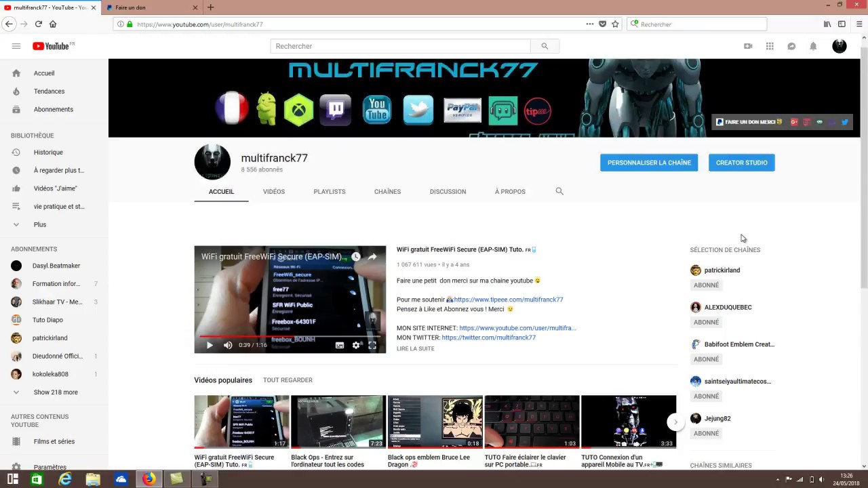Image resolution: width=868 pixels, height=488 pixels.
Task: Open the page actions three-dot menu
Action: pos(590,24)
